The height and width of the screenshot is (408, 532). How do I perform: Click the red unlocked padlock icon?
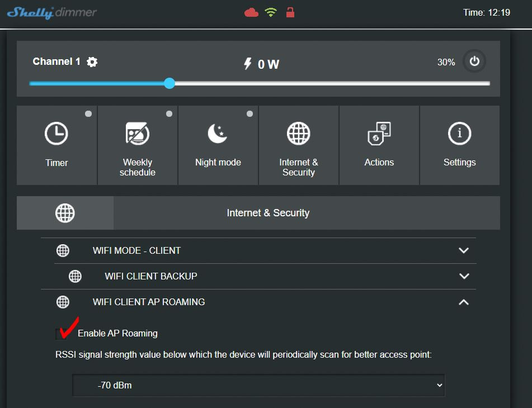click(290, 12)
